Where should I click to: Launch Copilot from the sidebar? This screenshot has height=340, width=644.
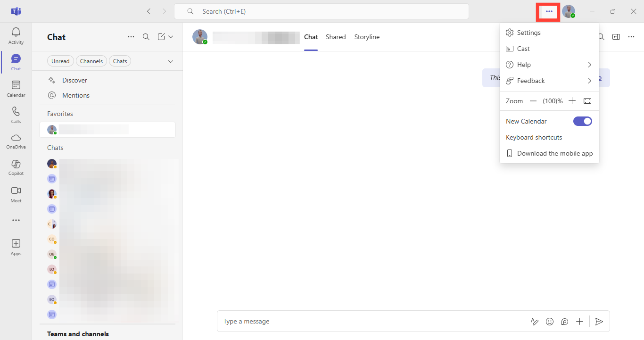coord(16,167)
